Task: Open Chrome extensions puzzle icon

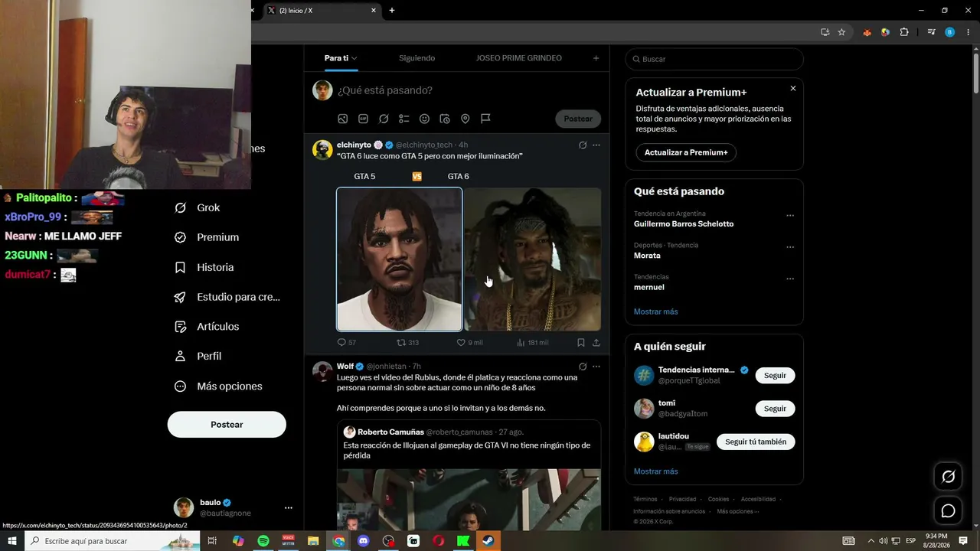Action: point(904,32)
